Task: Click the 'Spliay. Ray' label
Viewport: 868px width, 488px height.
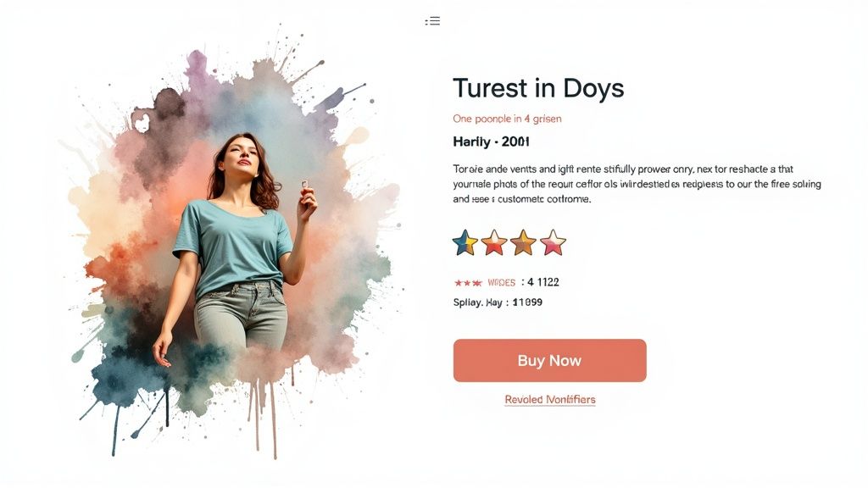Action: coord(477,302)
